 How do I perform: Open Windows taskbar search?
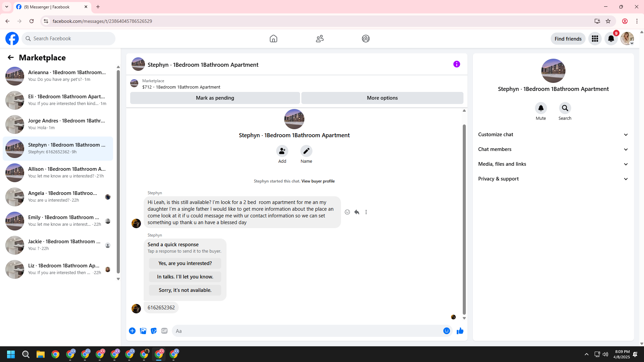coord(26,354)
